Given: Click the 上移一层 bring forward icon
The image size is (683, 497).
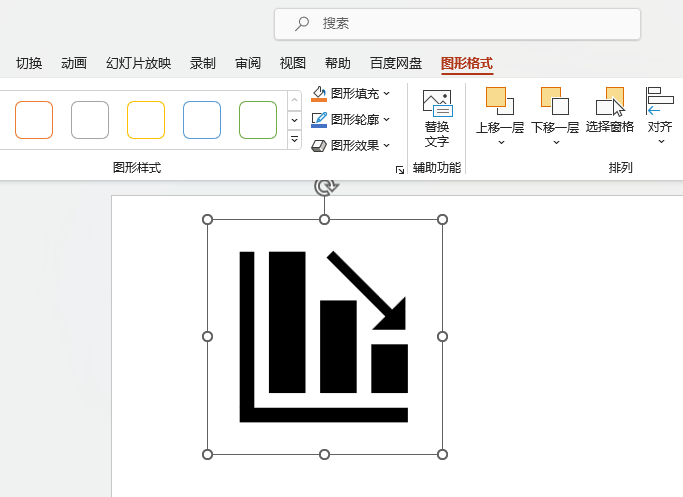Looking at the screenshot, I should (x=500, y=101).
